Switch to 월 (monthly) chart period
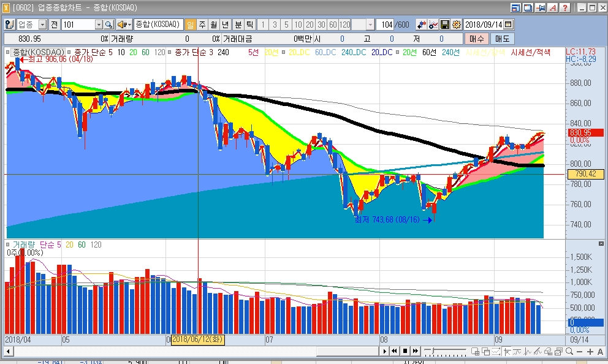 click(213, 25)
